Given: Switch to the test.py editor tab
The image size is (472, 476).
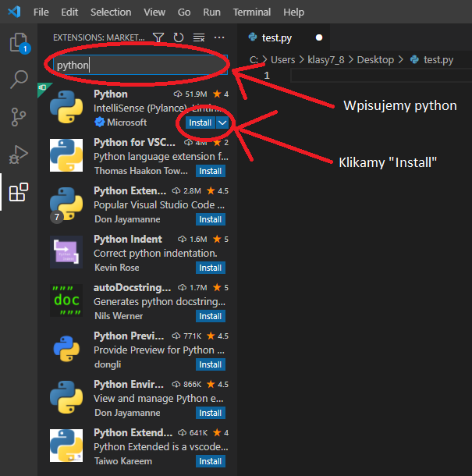Looking at the screenshot, I should [x=283, y=37].
